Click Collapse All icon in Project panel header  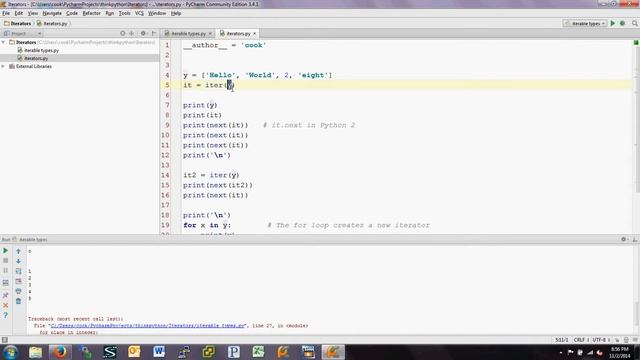click(131, 33)
